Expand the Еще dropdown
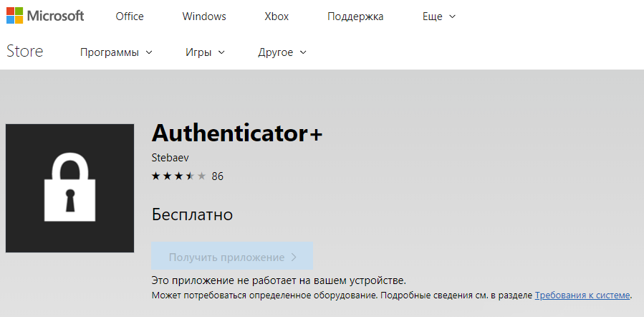This screenshot has width=644, height=317. 439,16
